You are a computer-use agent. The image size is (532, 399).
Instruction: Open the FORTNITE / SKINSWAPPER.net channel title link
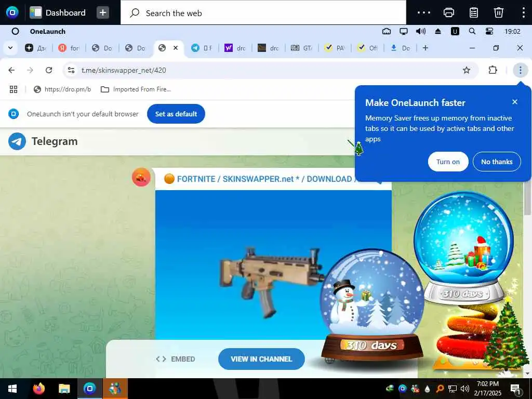(261, 179)
